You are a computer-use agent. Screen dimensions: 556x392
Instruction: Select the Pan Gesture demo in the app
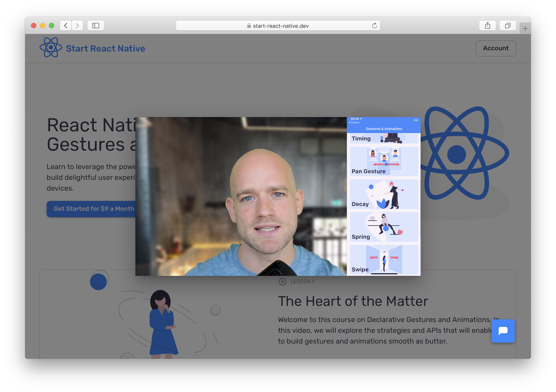coord(384,161)
